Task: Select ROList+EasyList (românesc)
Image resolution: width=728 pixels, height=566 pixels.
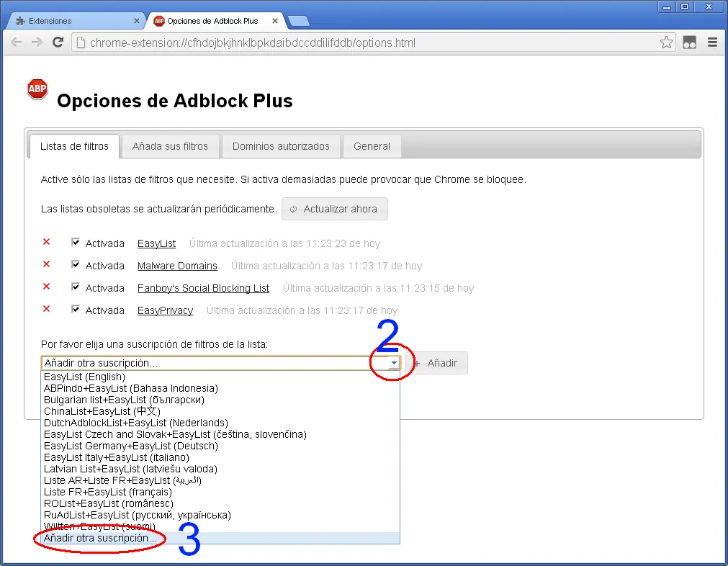Action: (220, 503)
